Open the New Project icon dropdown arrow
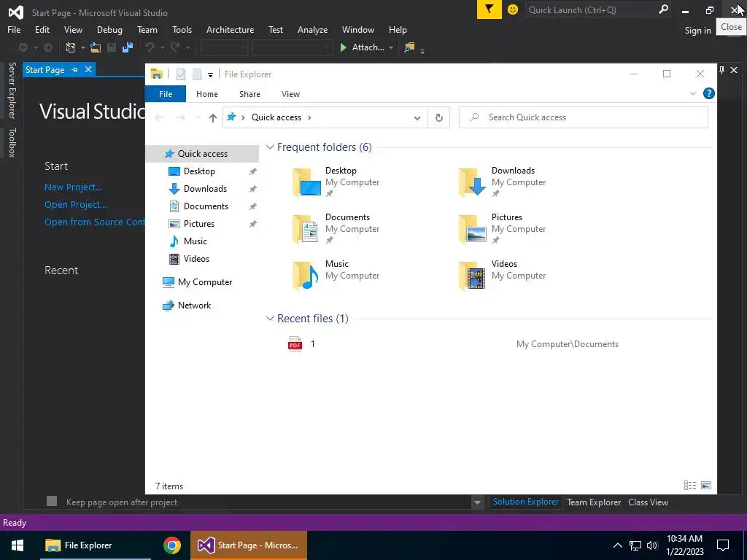The image size is (747, 560). tap(82, 47)
